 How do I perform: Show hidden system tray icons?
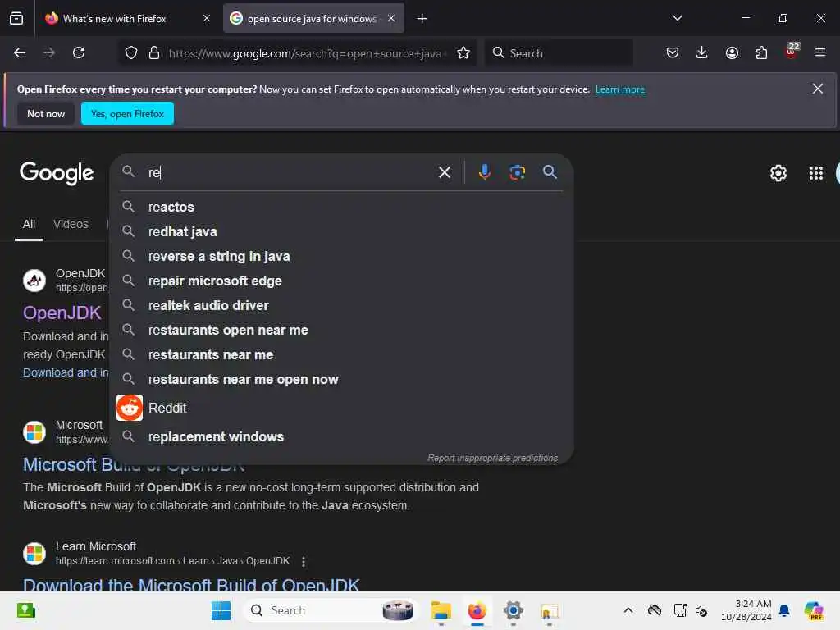click(x=628, y=610)
